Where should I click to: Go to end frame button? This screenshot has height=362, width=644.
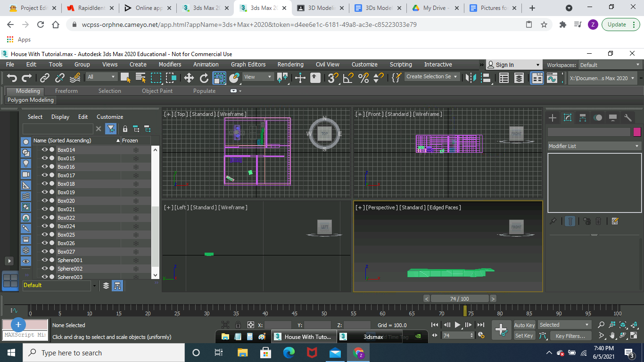480,325
